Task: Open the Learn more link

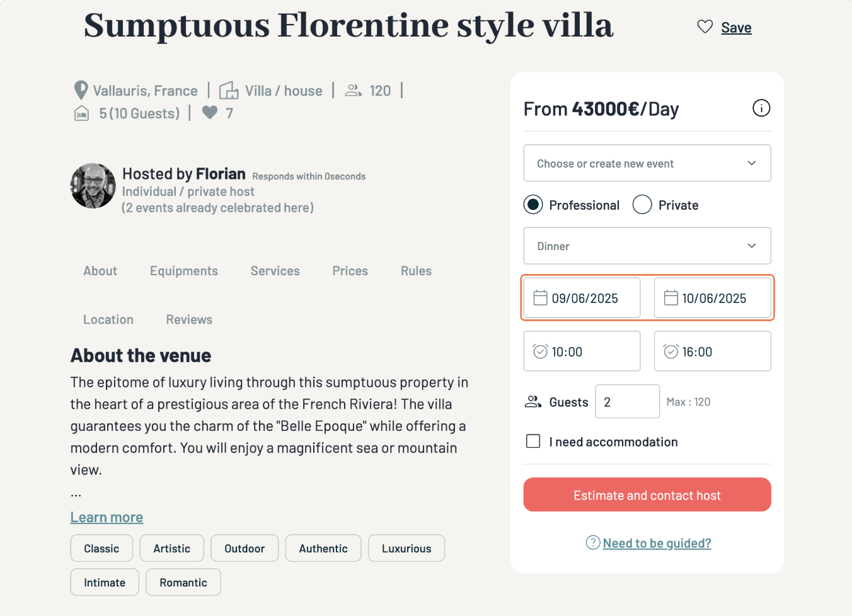Action: click(106, 517)
